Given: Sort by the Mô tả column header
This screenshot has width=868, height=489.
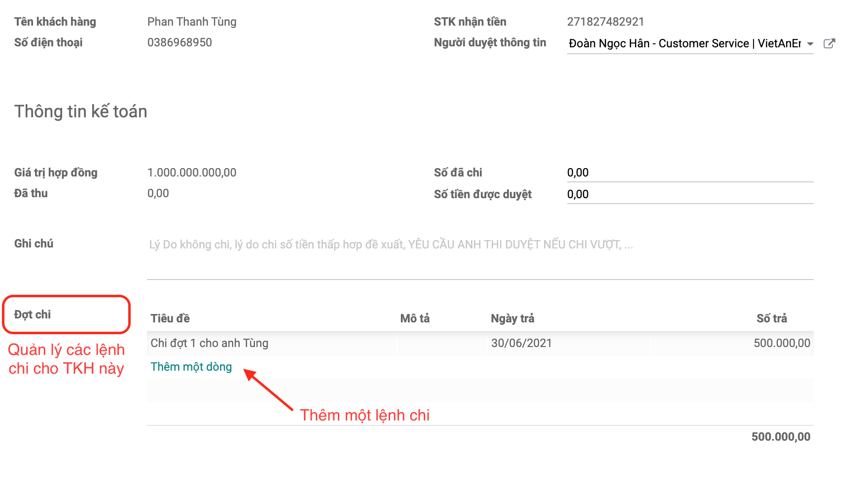Looking at the screenshot, I should pyautogui.click(x=415, y=318).
